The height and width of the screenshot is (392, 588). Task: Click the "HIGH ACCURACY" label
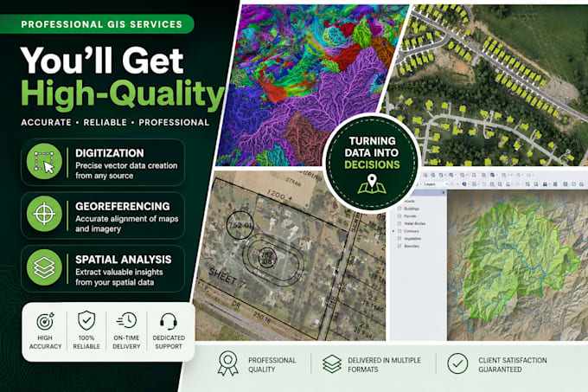point(45,342)
